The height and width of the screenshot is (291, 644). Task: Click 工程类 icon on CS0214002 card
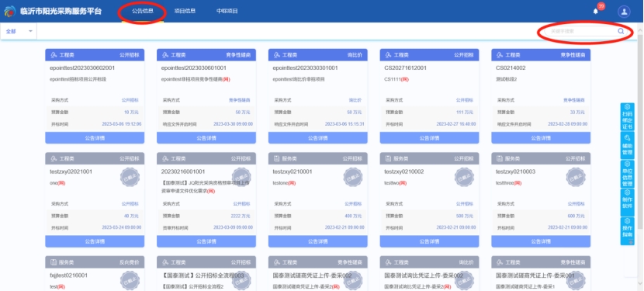point(500,55)
